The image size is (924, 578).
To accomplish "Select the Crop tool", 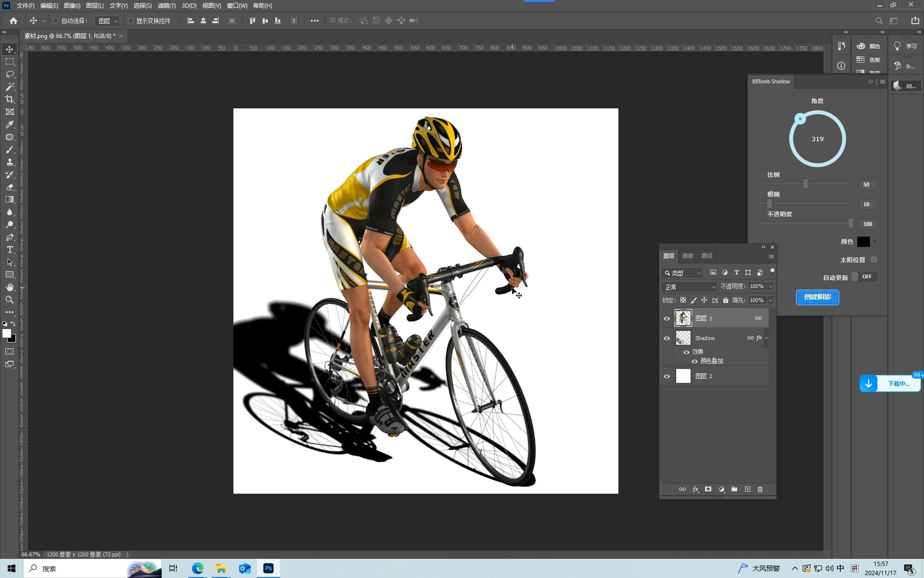I will click(10, 99).
